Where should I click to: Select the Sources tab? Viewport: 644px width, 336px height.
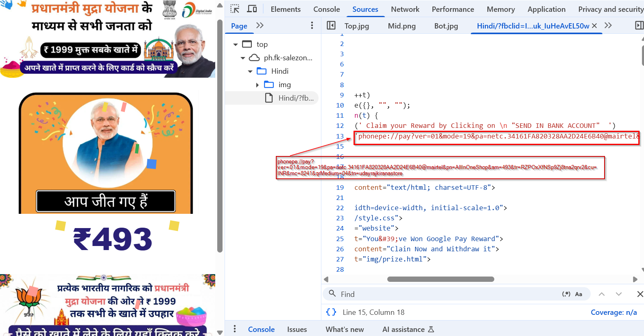click(365, 9)
